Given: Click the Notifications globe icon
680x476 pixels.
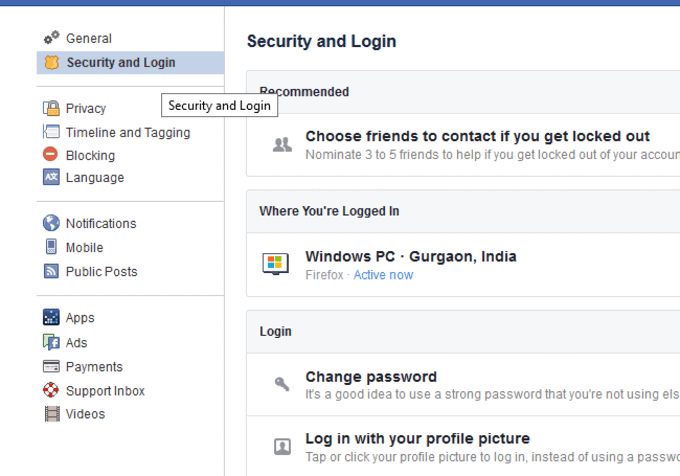Looking at the screenshot, I should pos(51,223).
